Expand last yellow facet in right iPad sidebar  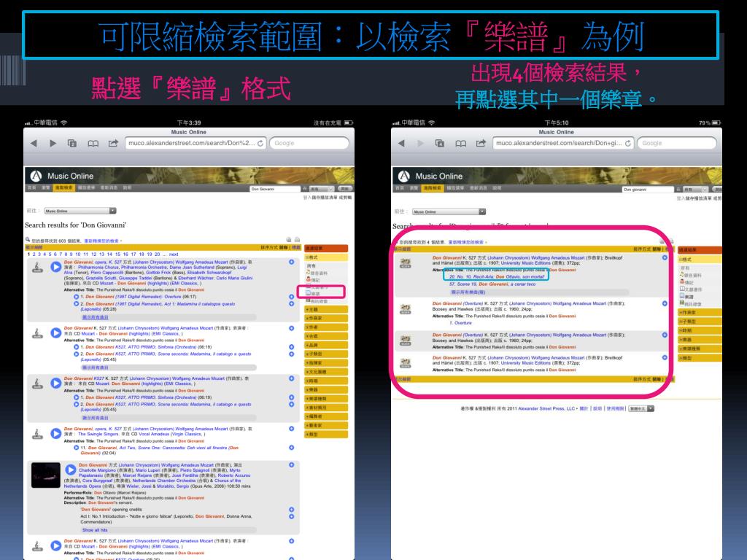(x=700, y=358)
